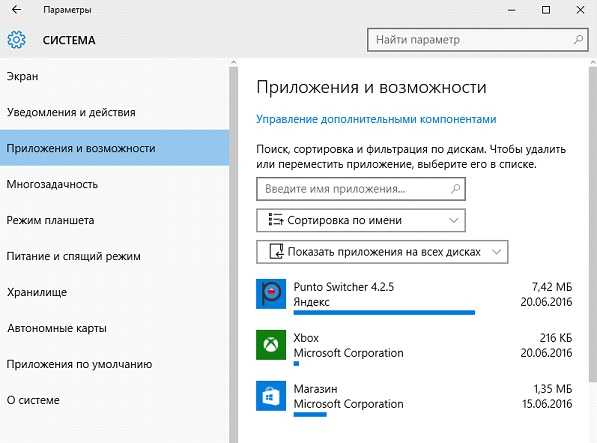Go to Многозадачность section
The height and width of the screenshot is (443, 597).
coord(52,184)
